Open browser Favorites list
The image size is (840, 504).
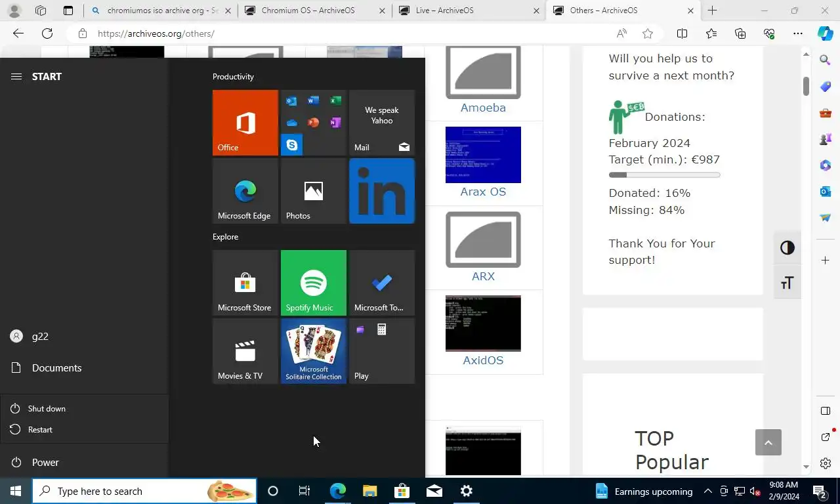click(x=711, y=33)
